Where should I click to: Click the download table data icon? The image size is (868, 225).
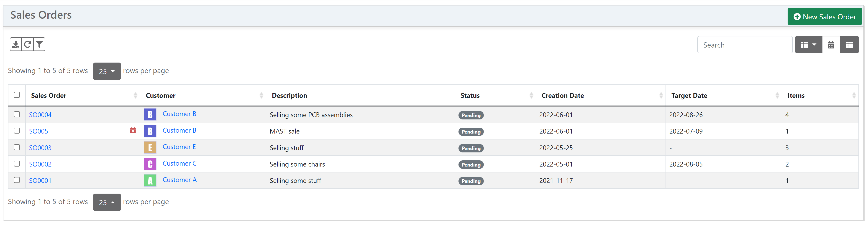point(15,44)
